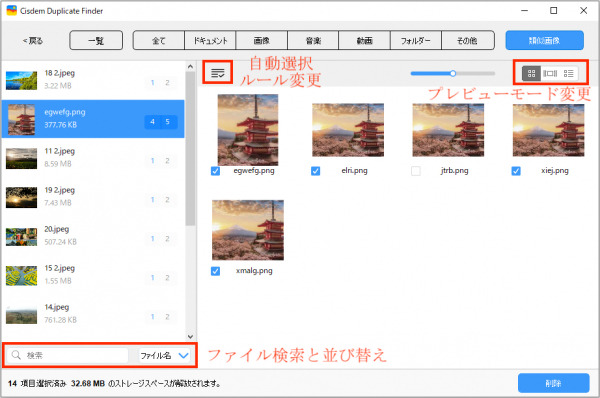The image size is (600, 398).
Task: Click the 18 2.jpeg list thumbnail
Action: 21,80
